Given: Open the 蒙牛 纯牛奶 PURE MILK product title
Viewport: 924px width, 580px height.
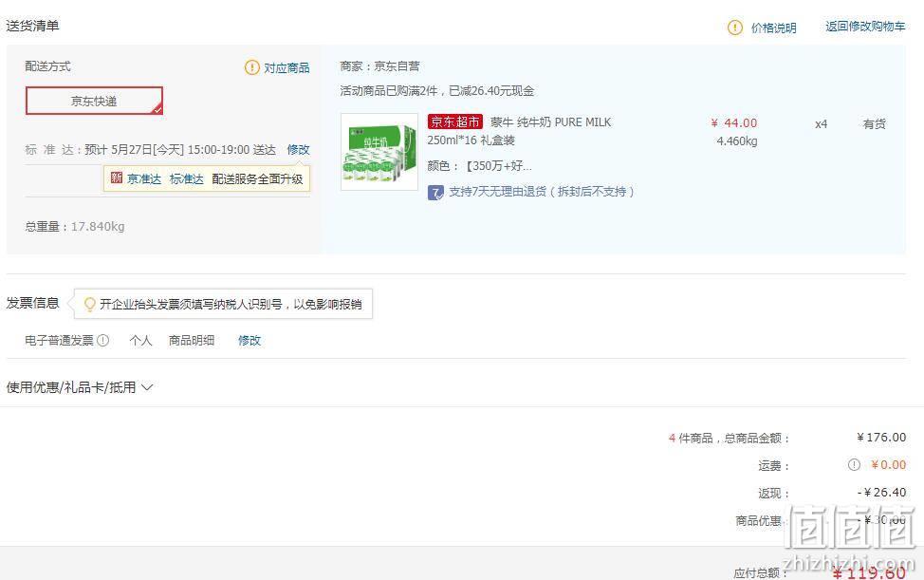Looking at the screenshot, I should coord(551,122).
